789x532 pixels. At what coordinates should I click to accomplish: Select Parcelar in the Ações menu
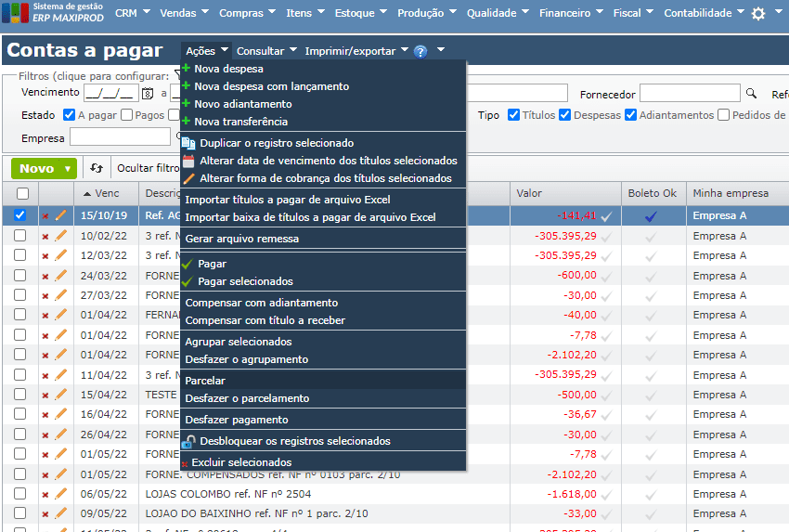(x=205, y=381)
